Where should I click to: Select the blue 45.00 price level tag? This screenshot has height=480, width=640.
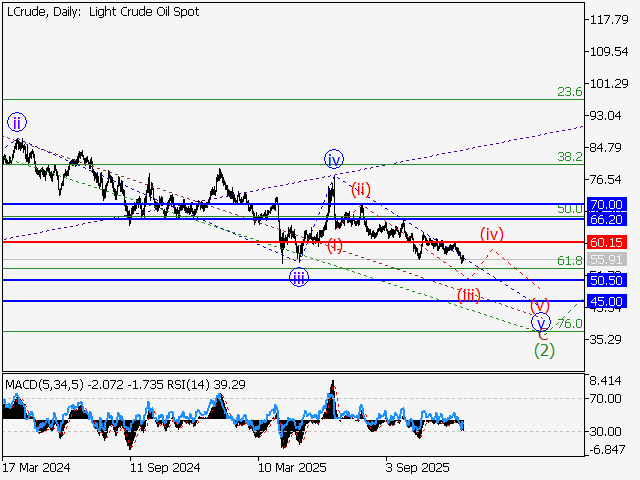606,301
